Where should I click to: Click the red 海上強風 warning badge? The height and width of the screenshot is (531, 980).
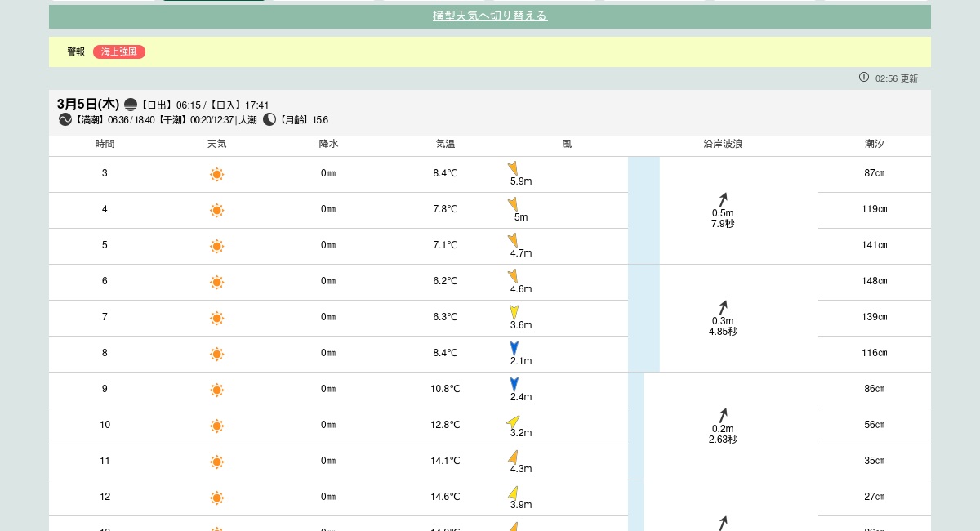119,51
